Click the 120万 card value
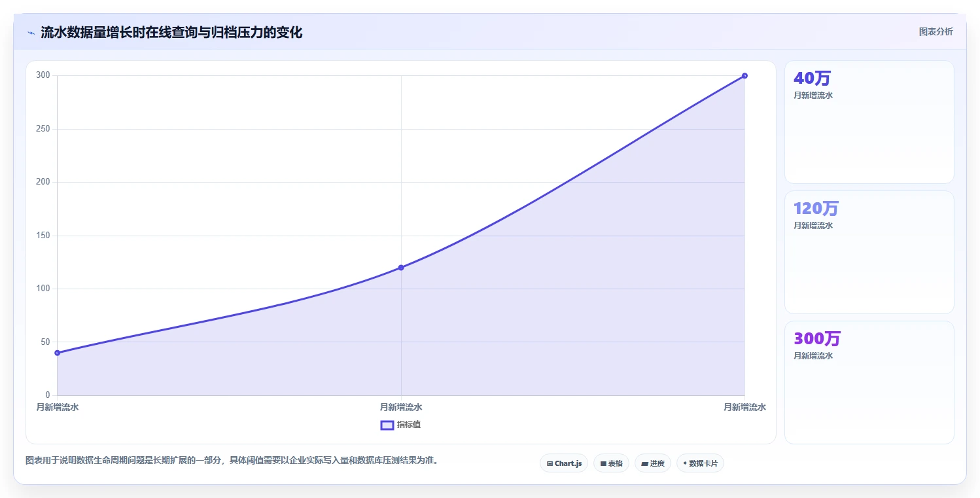980x498 pixels. tap(816, 209)
